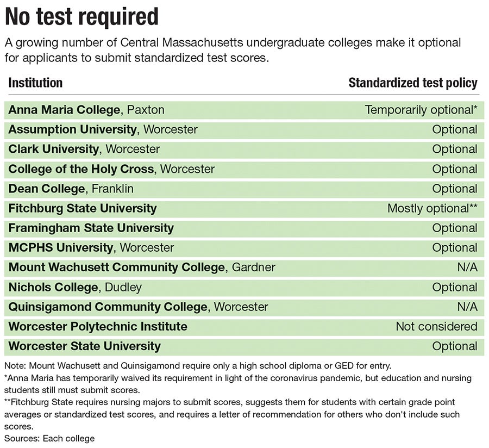The width and height of the screenshot is (489, 448).
Task: Click the "Sources: Each college" footnote
Action: (x=49, y=438)
